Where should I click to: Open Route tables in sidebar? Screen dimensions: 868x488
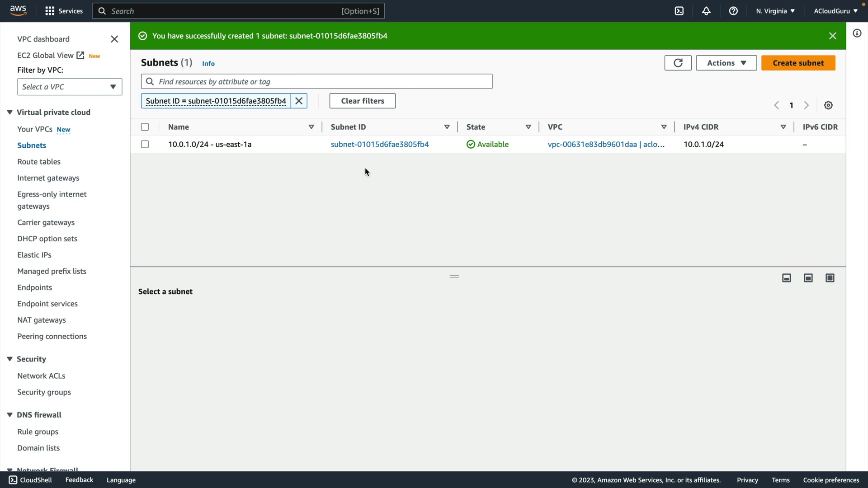coord(39,161)
